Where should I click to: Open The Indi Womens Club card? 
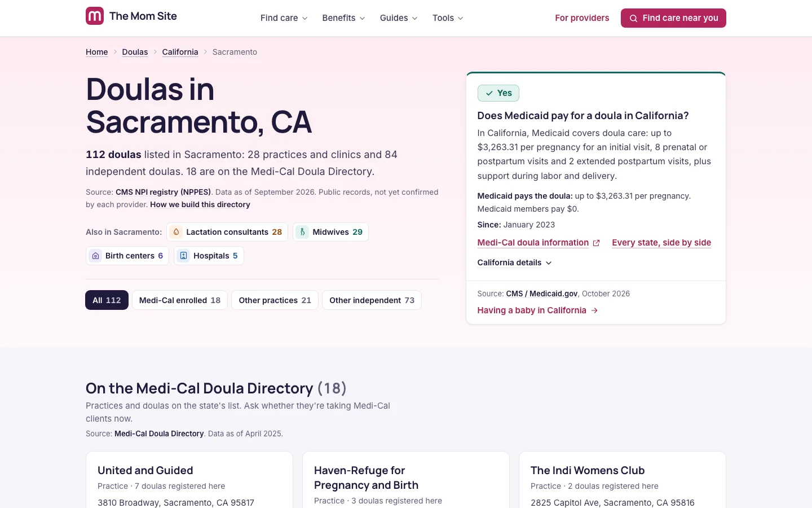coord(623,480)
